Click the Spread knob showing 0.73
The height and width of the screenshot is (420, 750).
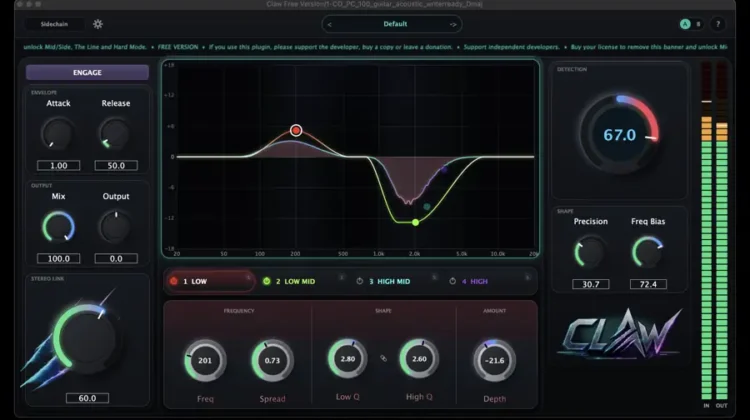[272, 360]
